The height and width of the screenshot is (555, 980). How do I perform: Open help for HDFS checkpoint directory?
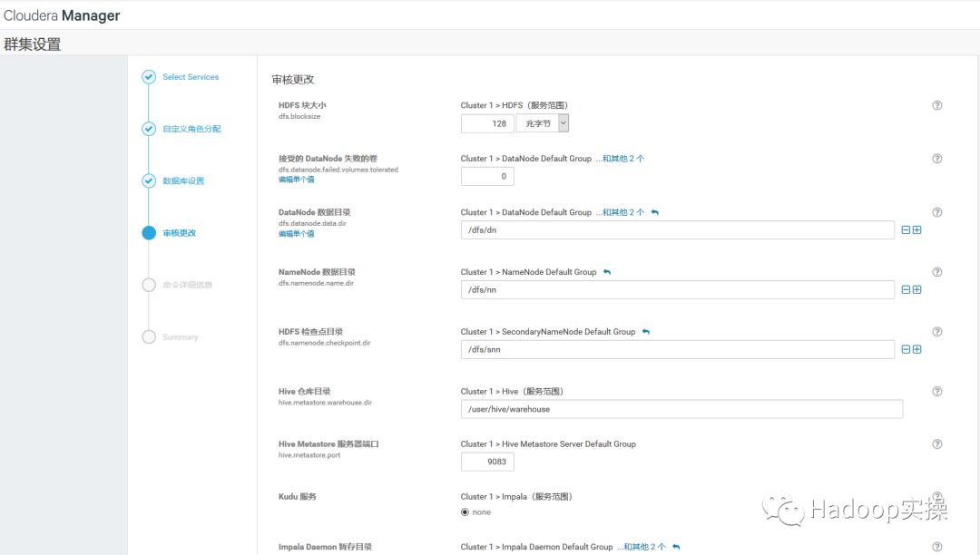[x=936, y=332]
